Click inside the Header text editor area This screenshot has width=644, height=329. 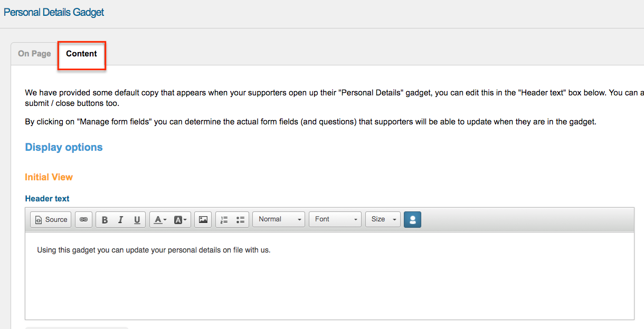click(x=329, y=279)
